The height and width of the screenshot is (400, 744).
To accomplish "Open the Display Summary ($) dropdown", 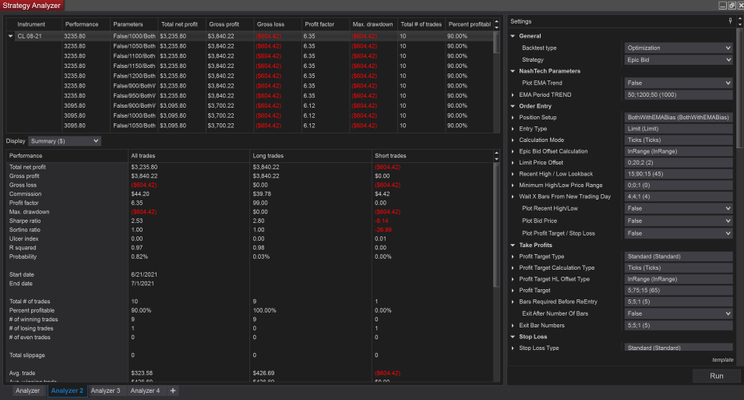I will point(63,141).
